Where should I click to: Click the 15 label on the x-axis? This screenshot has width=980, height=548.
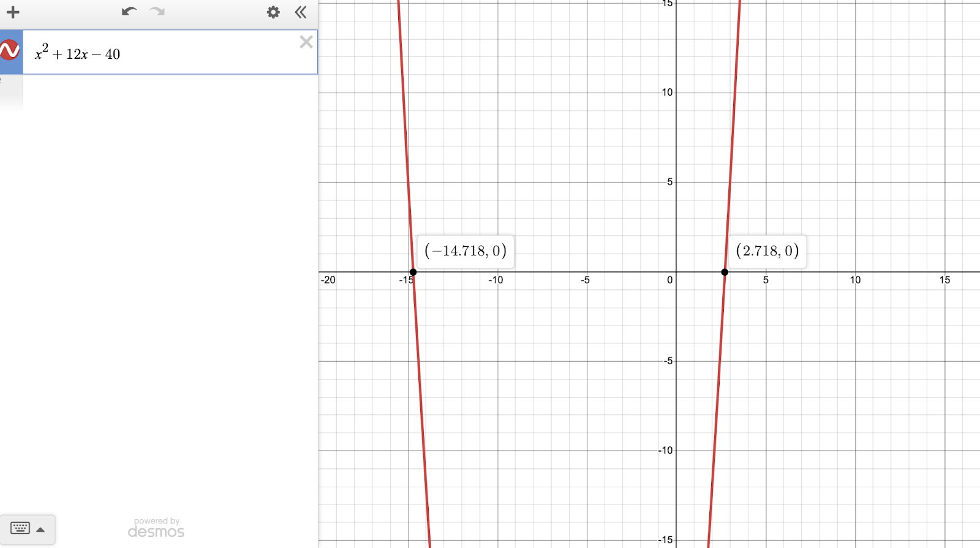(x=944, y=280)
